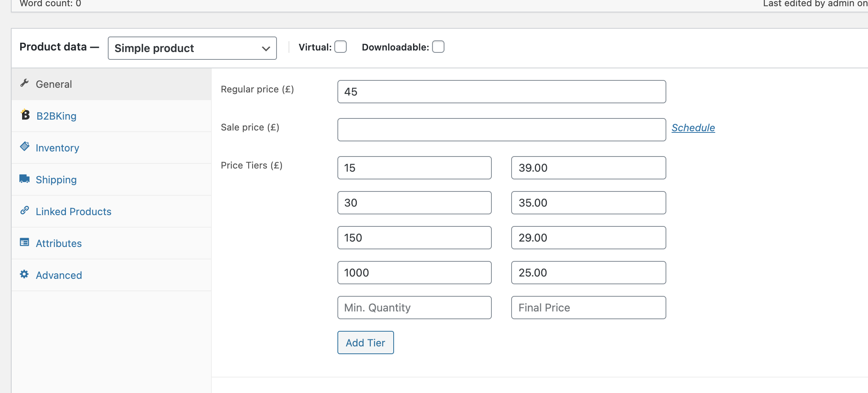Click the empty Min. Quantity field
868x393 pixels.
tap(415, 308)
